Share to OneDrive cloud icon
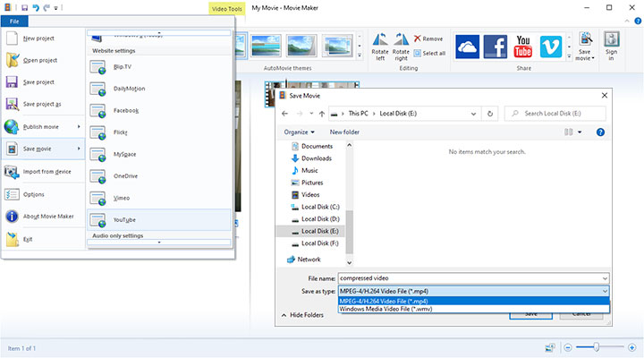This screenshot has width=644, height=358. pos(467,47)
